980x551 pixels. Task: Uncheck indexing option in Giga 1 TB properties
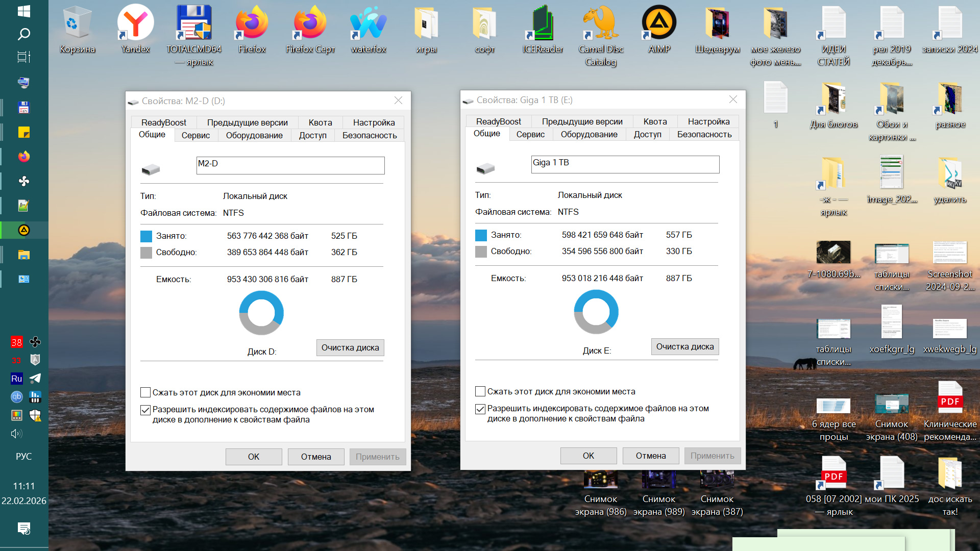[480, 409]
